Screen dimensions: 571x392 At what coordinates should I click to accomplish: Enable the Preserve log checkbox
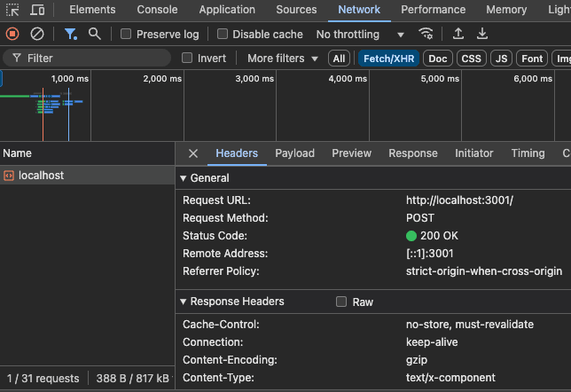[x=127, y=35]
